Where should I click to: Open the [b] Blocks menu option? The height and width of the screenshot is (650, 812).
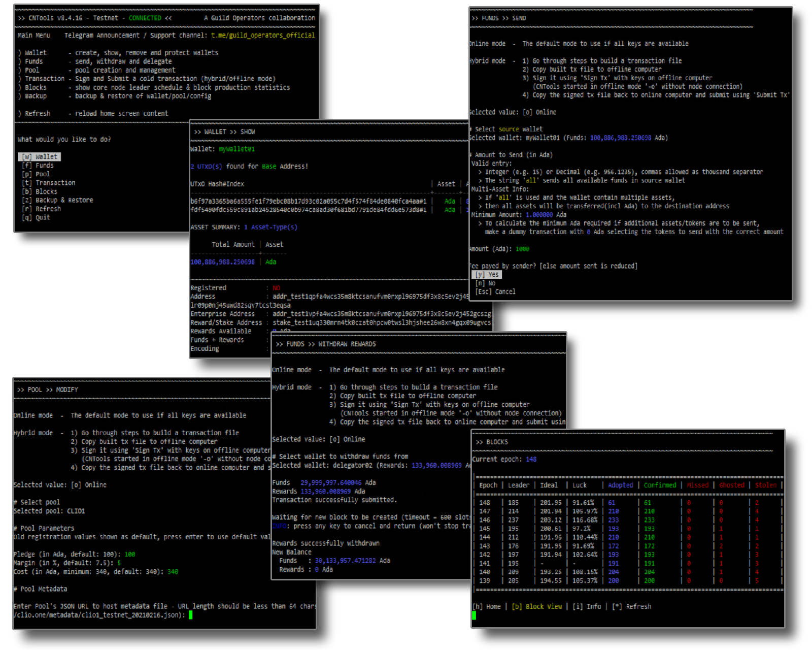click(x=40, y=191)
